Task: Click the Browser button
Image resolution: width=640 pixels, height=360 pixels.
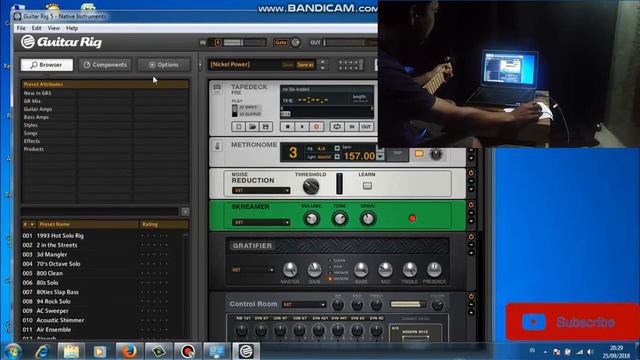Action: pyautogui.click(x=47, y=65)
